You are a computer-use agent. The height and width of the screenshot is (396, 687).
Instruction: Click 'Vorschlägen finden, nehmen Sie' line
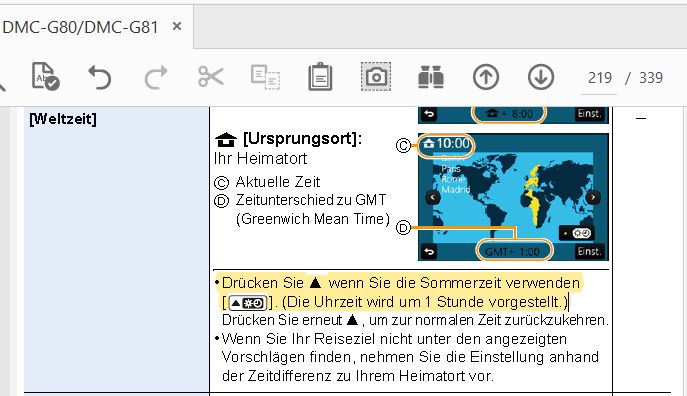pos(410,357)
